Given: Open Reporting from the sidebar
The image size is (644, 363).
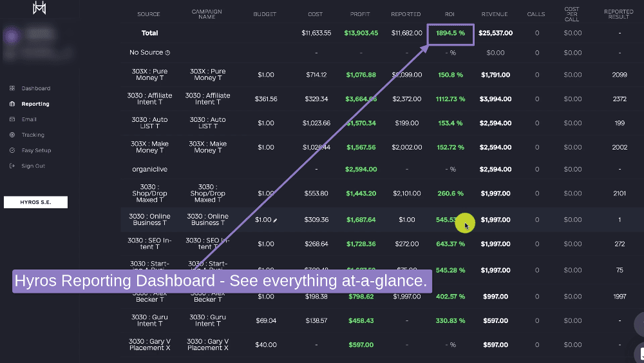Looking at the screenshot, I should click(35, 104).
